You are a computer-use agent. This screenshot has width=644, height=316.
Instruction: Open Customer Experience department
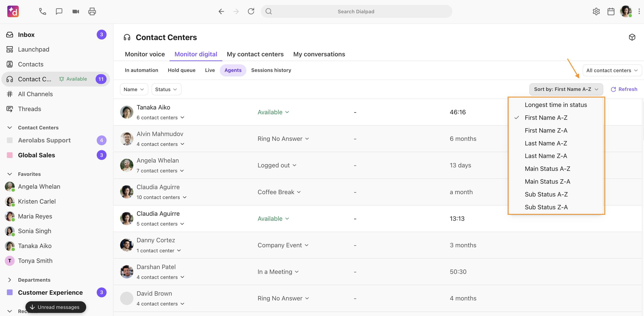point(57,292)
